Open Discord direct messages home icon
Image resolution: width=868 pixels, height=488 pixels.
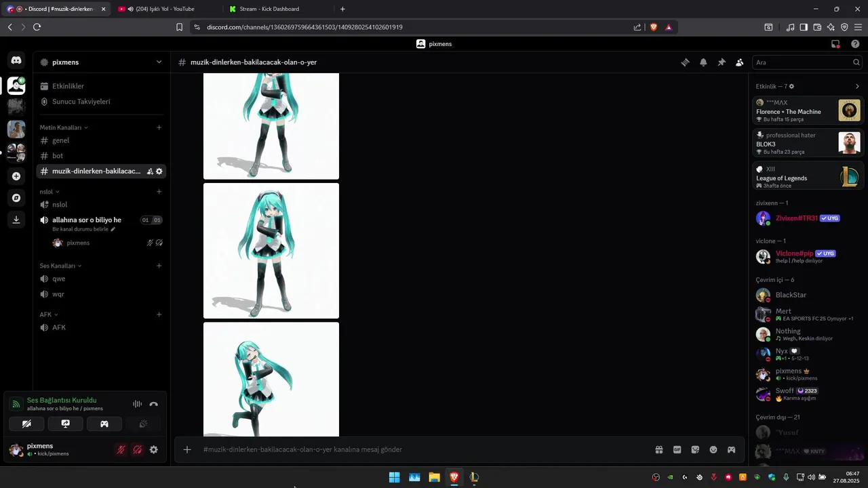pyautogui.click(x=16, y=60)
